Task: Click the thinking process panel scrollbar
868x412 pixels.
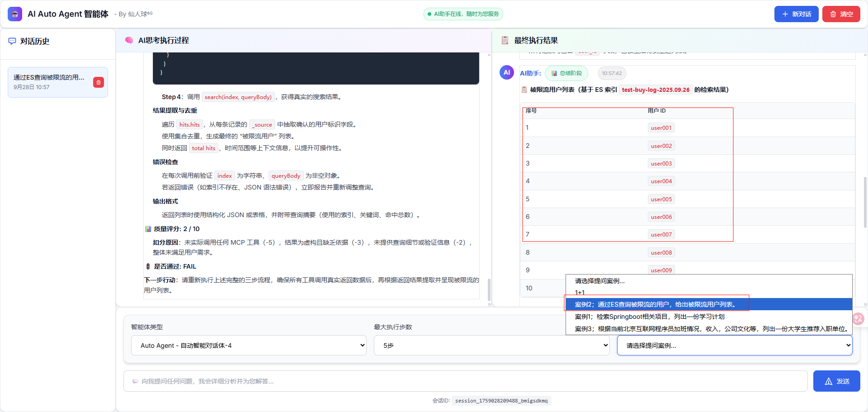Action: tap(489, 289)
